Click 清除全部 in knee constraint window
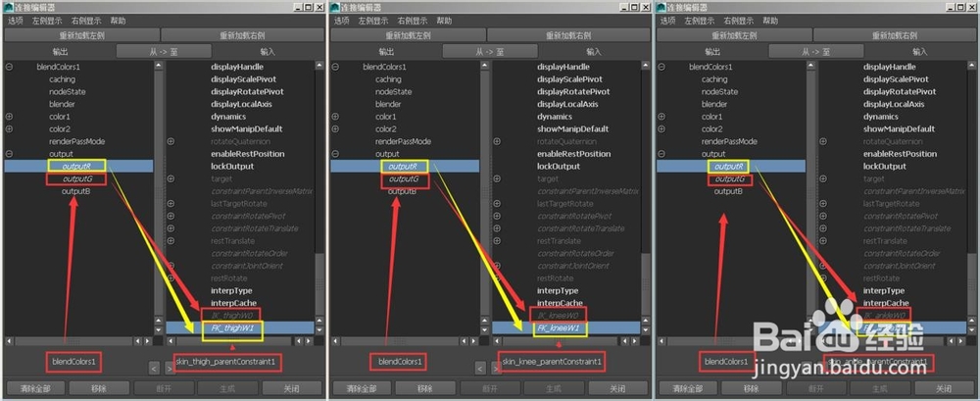Screen dimensions: 980x401 (362, 388)
